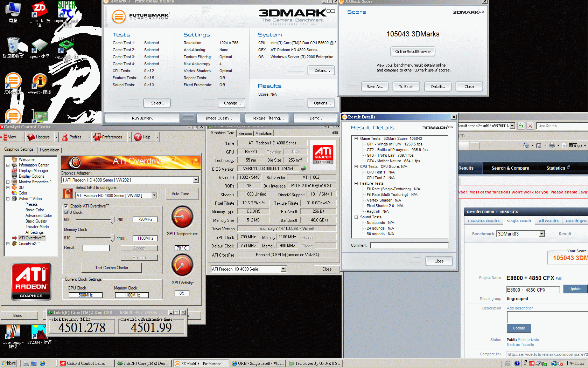The width and height of the screenshot is (588, 368).
Task: Click the browser print icon
Action: 552,145
